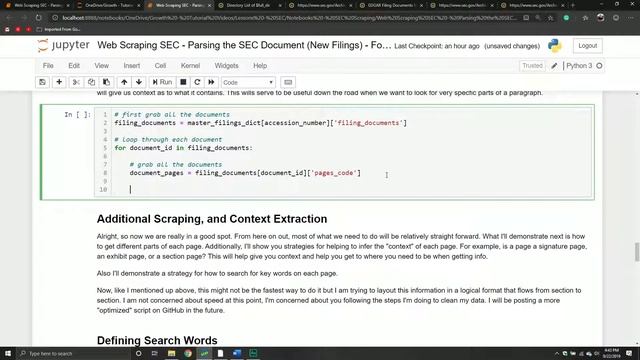Click the Type here to search box
The image size is (640, 360).
click(x=73, y=353)
